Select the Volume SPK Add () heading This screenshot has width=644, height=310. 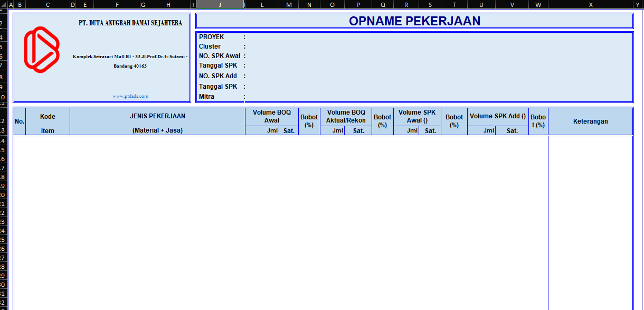pyautogui.click(x=498, y=116)
